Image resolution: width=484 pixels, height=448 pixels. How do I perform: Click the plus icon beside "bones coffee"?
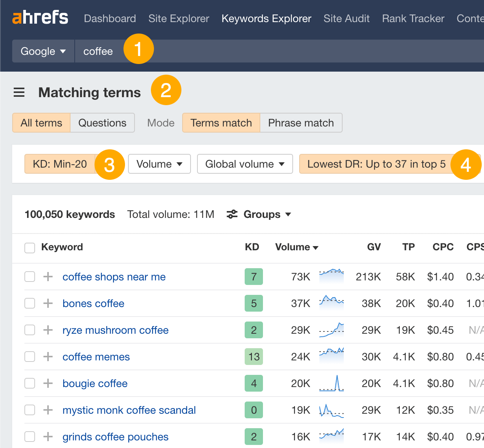(x=48, y=303)
